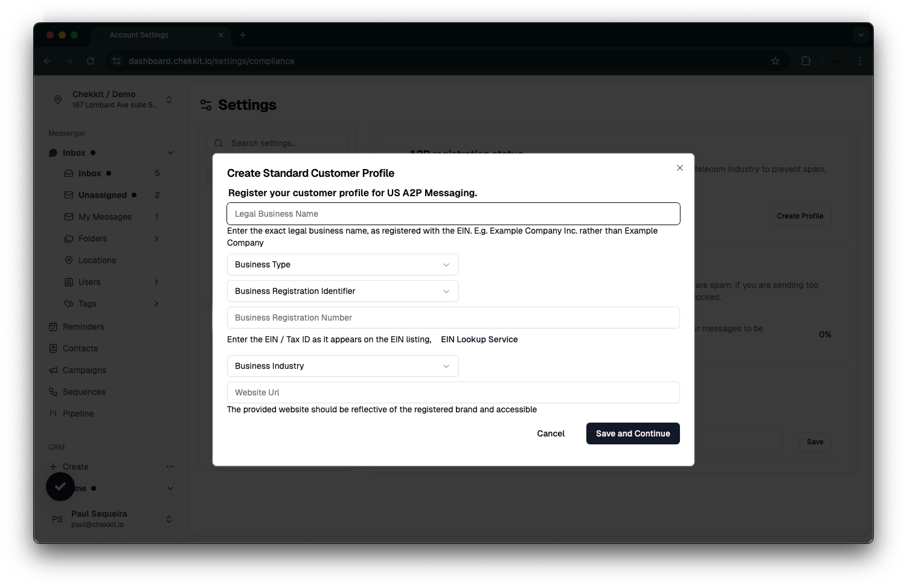The width and height of the screenshot is (907, 588).
Task: Click the Pipeline icon
Action: click(53, 414)
